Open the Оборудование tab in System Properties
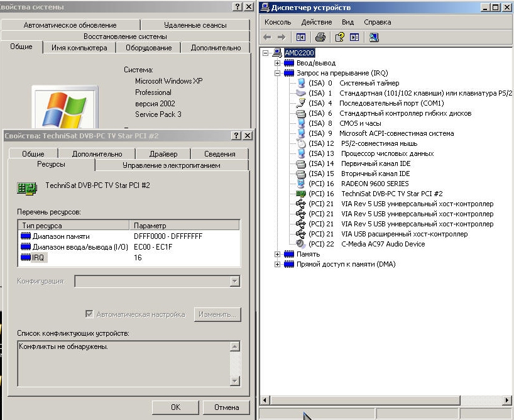The image size is (514, 420). 148,48
